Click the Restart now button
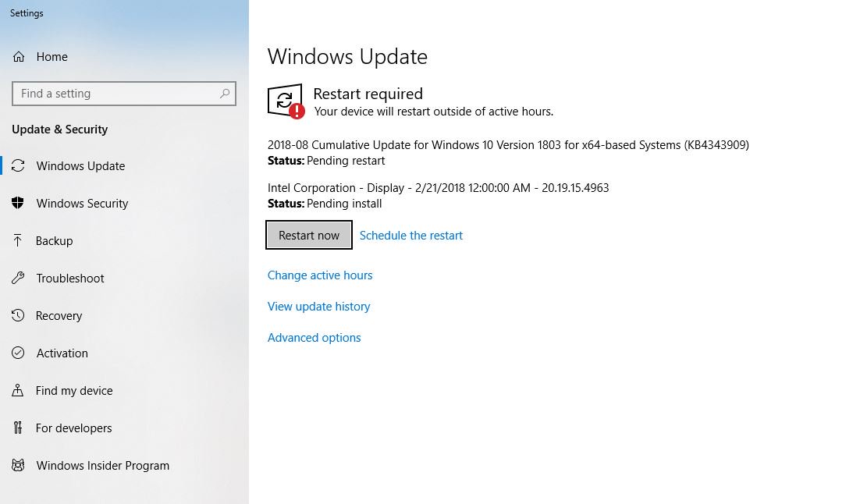 click(x=309, y=235)
